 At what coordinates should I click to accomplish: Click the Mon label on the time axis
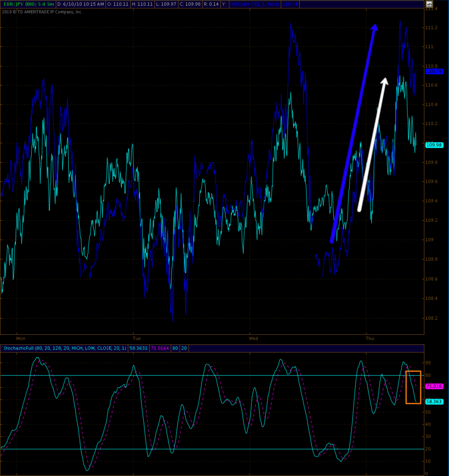[x=20, y=338]
